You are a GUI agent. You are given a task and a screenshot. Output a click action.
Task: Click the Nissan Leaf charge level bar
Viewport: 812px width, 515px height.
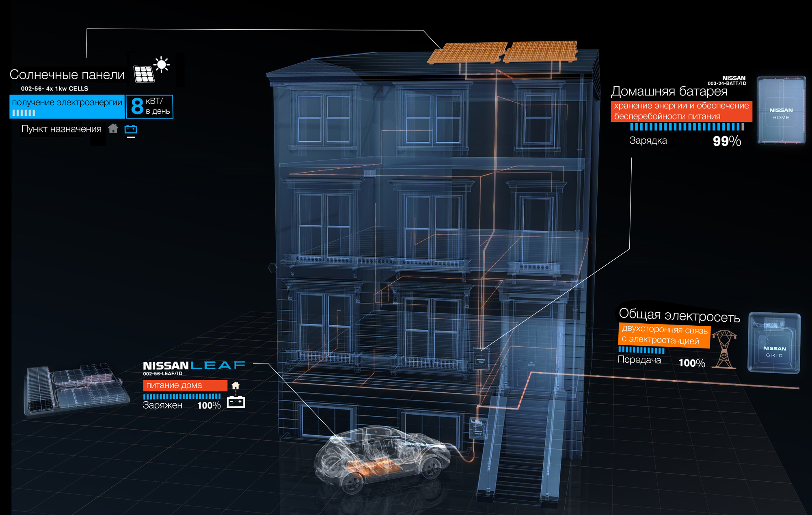(x=182, y=396)
